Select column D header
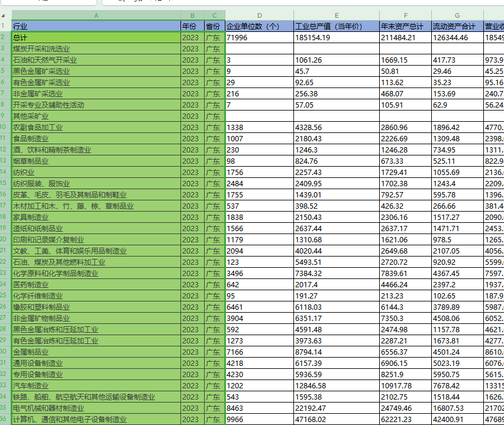 click(x=259, y=15)
